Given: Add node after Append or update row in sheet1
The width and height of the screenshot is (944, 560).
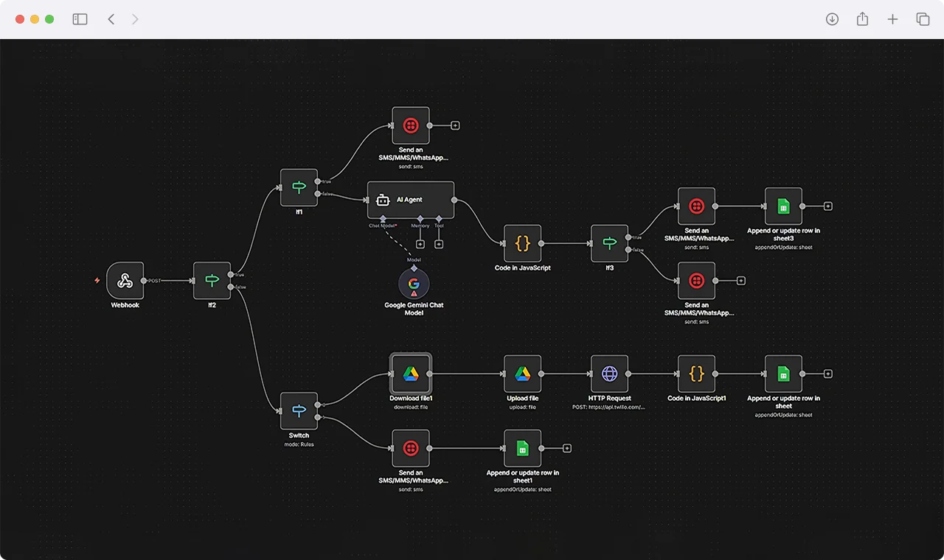Looking at the screenshot, I should 567,448.
